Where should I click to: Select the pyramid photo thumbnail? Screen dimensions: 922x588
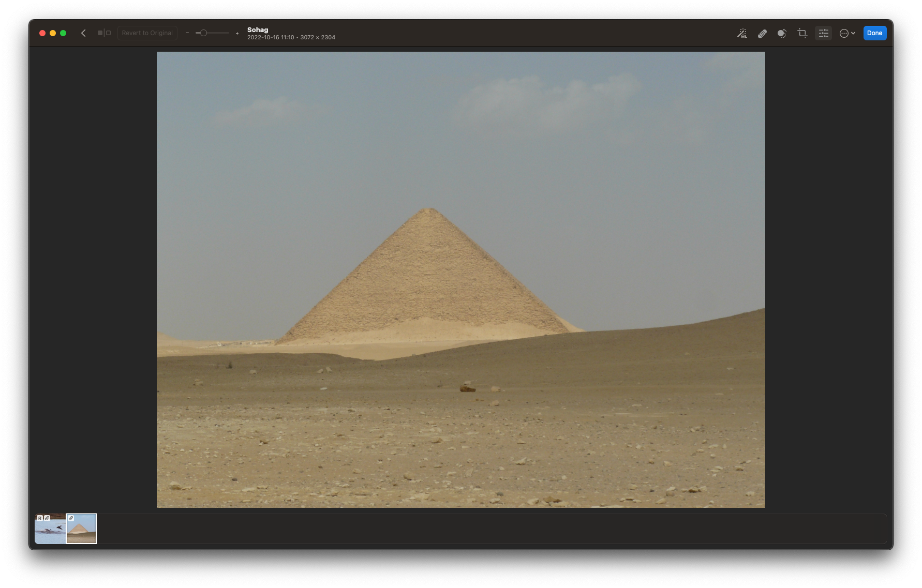81,529
